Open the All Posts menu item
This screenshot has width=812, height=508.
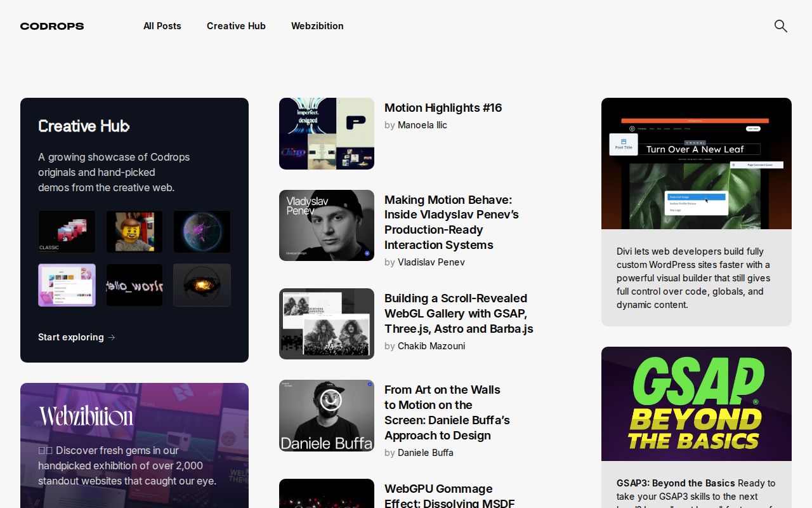pyautogui.click(x=162, y=26)
